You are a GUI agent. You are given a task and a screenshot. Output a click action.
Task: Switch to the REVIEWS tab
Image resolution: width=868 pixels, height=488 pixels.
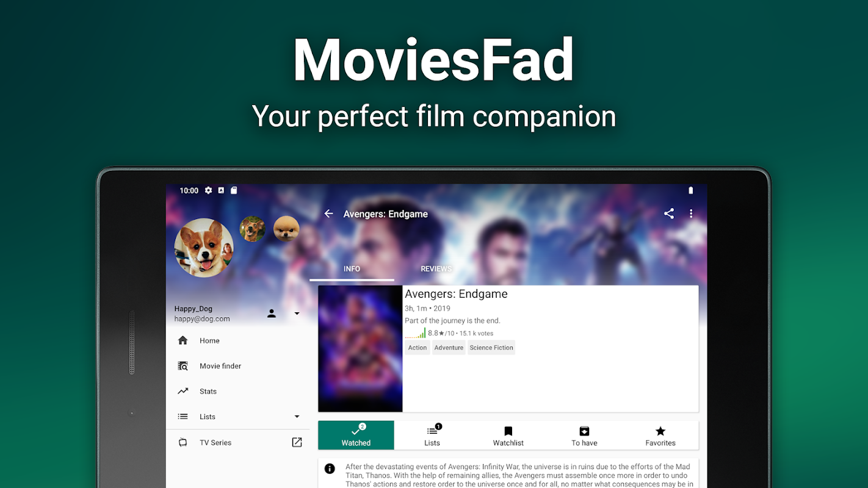point(436,269)
